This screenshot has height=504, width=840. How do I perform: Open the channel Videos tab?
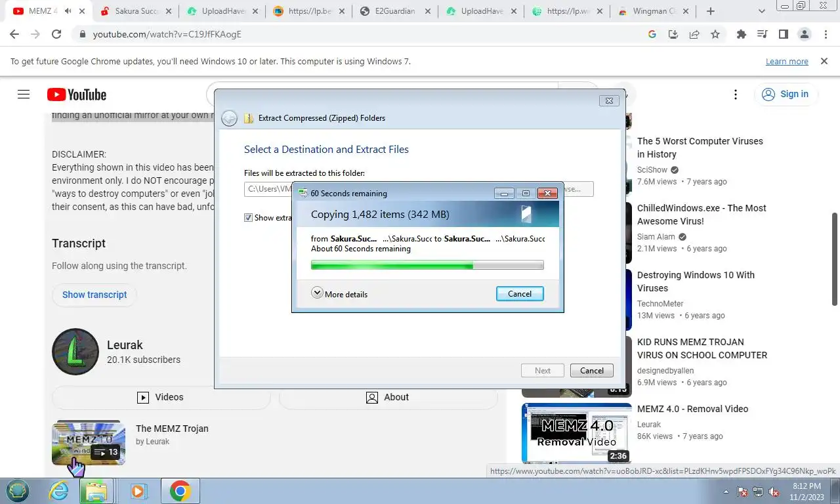pyautogui.click(x=161, y=397)
